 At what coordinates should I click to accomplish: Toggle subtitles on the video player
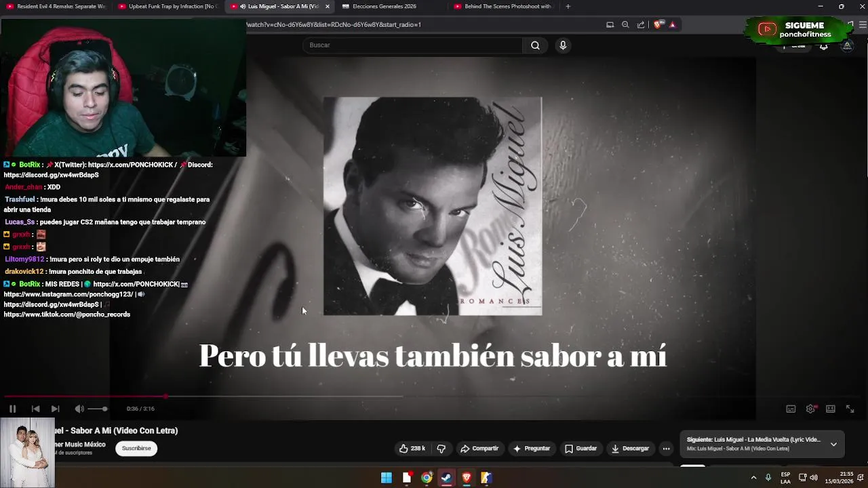click(791, 409)
